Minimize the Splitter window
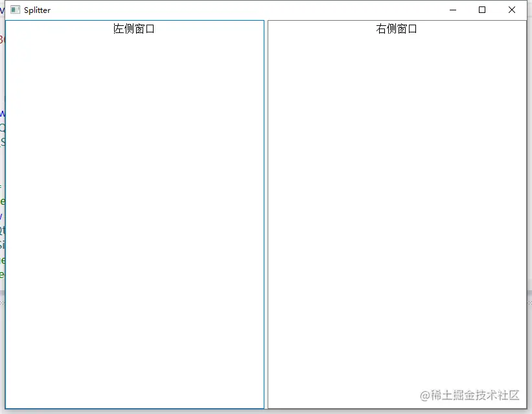 (x=452, y=10)
